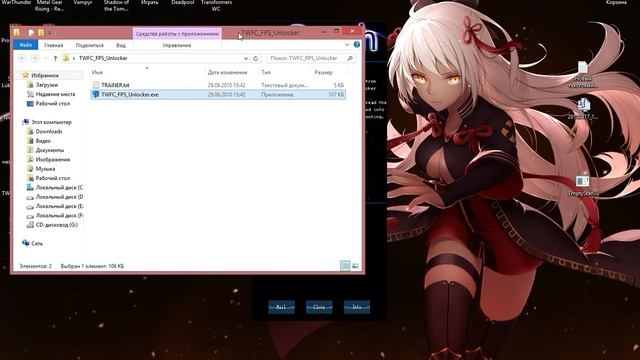Click the TWFC_FPS_Unlocker.exe application icon
Screen dimensions: 640x360
tap(96, 94)
